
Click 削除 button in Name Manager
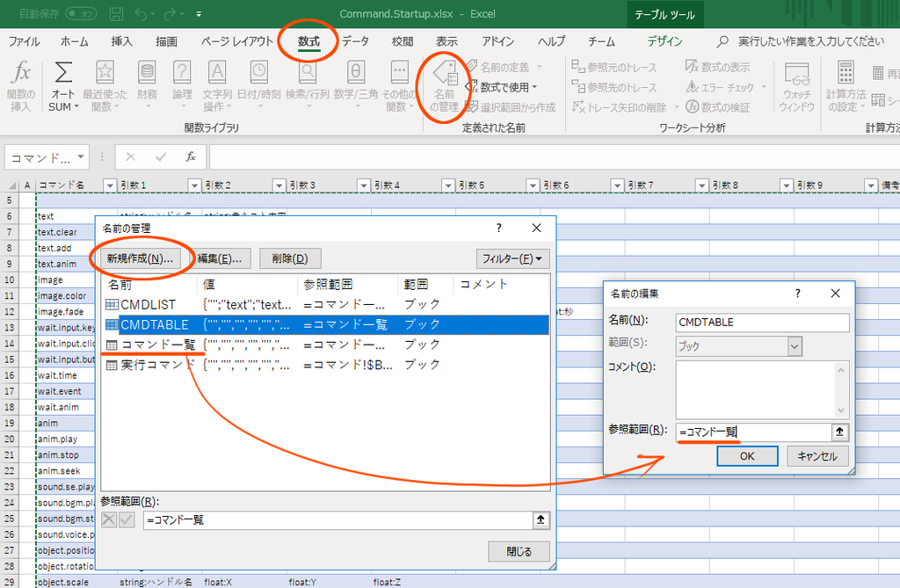[x=290, y=258]
